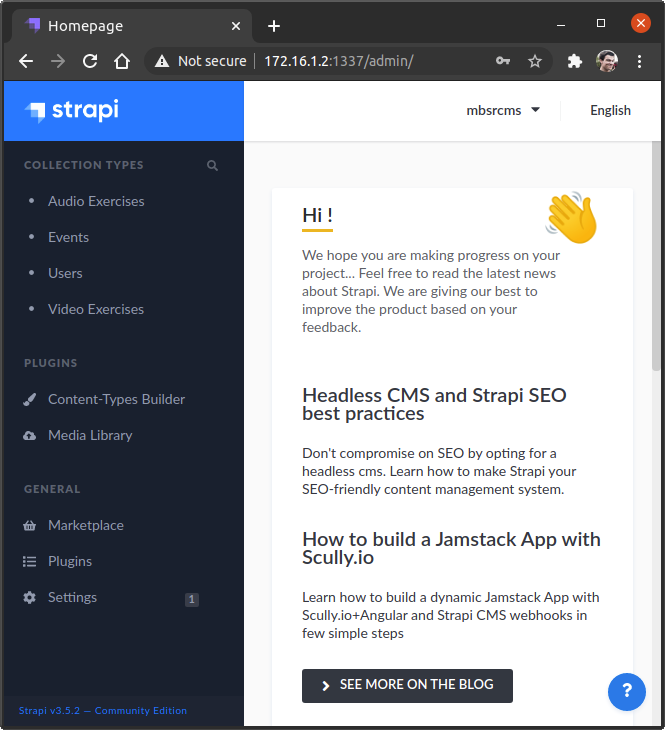Screen dimensions: 665x730
Task: Go to Marketplace in the sidebar
Action: point(86,526)
